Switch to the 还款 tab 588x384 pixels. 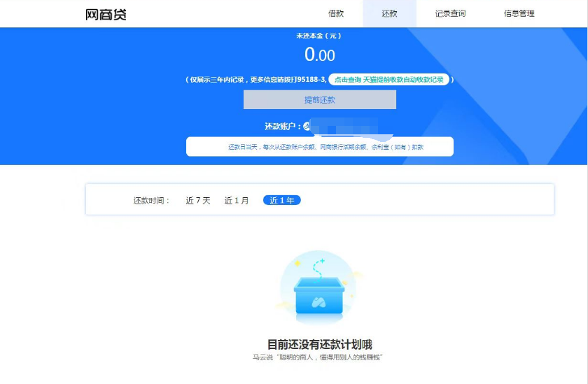(x=389, y=14)
